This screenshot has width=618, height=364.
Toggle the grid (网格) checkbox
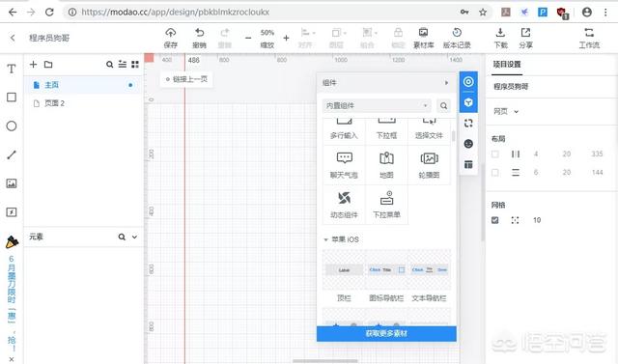tap(495, 220)
